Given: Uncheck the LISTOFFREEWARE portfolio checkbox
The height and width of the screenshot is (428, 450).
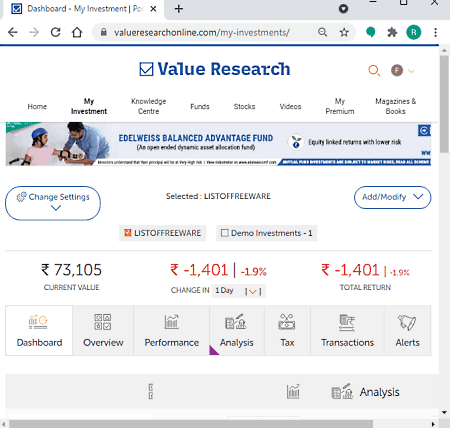Looking at the screenshot, I should (x=127, y=233).
